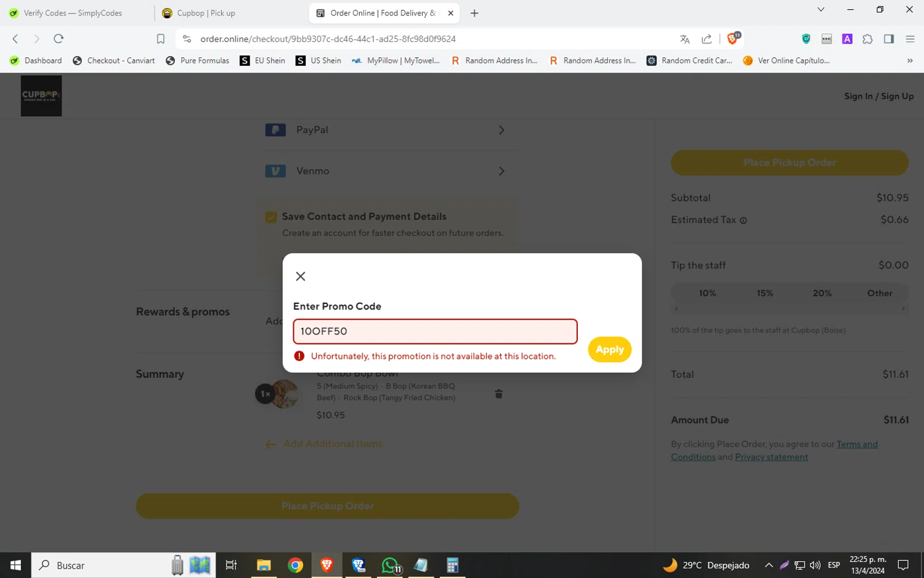Go forward in browser history
Viewport: 924px width, 578px height.
pyautogui.click(x=36, y=39)
